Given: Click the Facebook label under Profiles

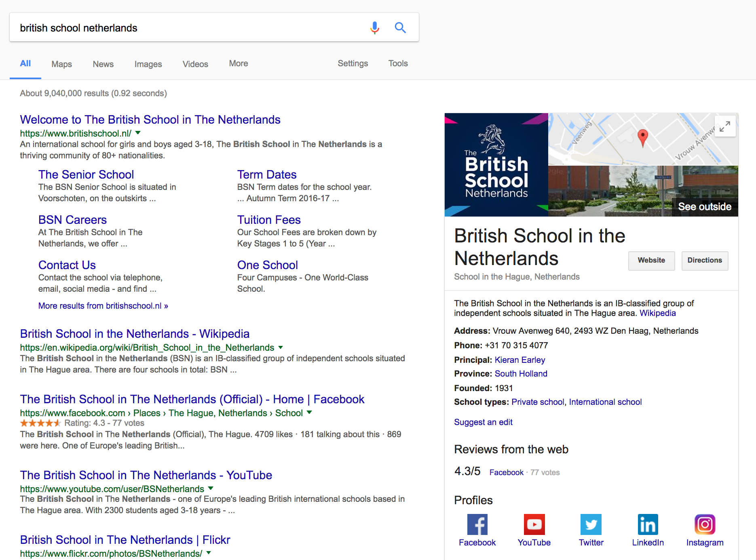Looking at the screenshot, I should (x=477, y=543).
